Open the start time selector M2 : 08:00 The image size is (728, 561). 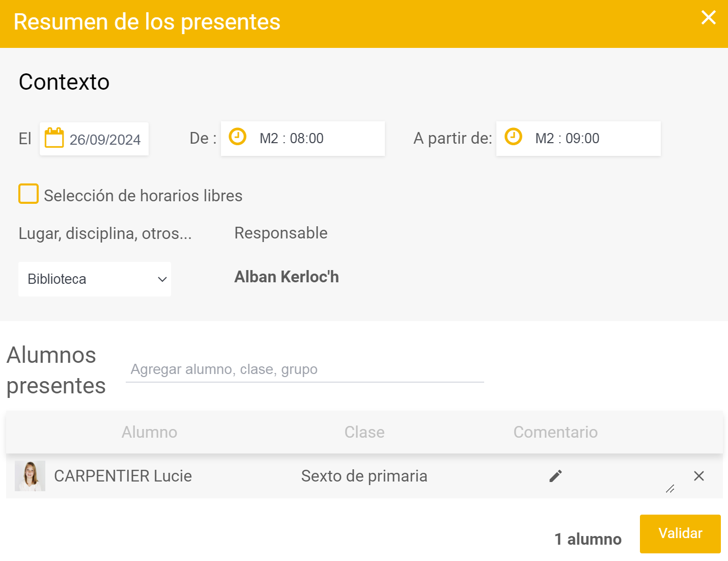[x=303, y=138]
